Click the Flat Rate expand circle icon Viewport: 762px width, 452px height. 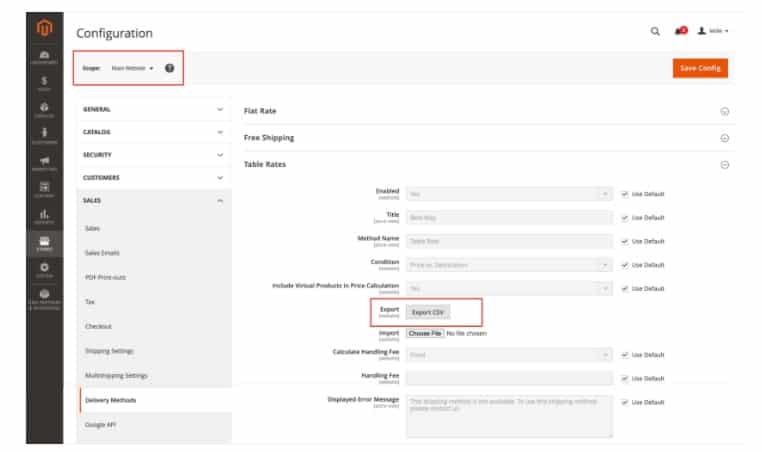(724, 111)
